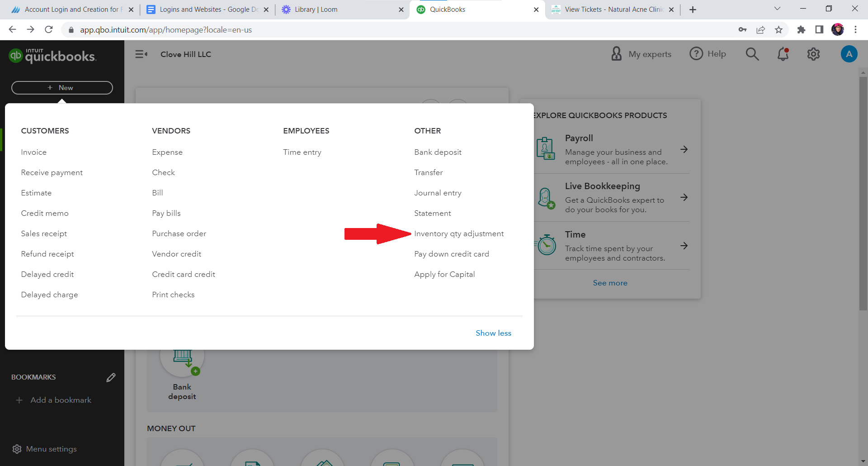Viewport: 868px width, 466px height.
Task: Open browser side panel icon
Action: tap(819, 30)
